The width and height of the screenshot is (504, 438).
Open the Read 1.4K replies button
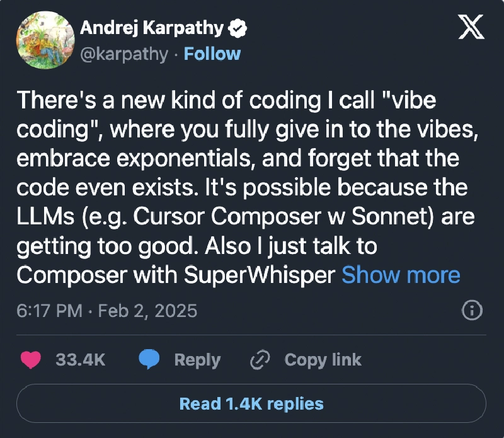251,404
